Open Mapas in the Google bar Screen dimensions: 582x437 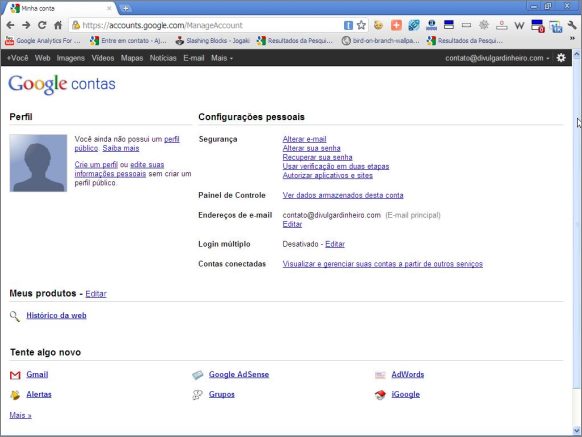click(x=132, y=58)
